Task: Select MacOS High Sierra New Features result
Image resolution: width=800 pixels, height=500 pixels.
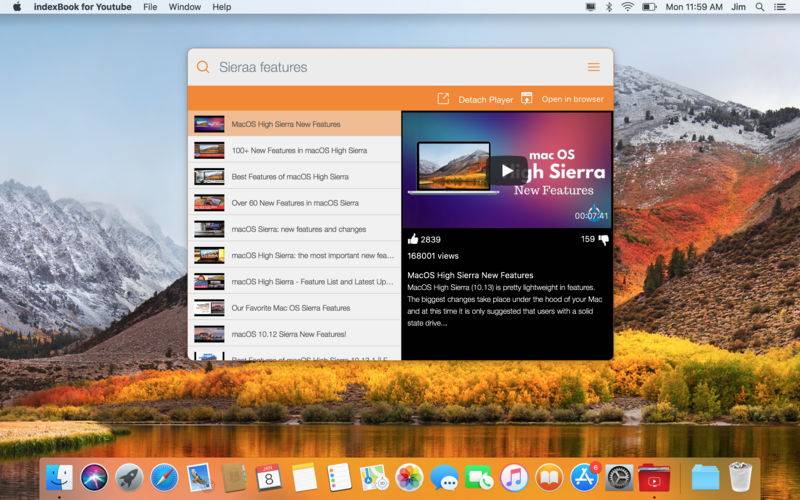Action: (x=294, y=123)
